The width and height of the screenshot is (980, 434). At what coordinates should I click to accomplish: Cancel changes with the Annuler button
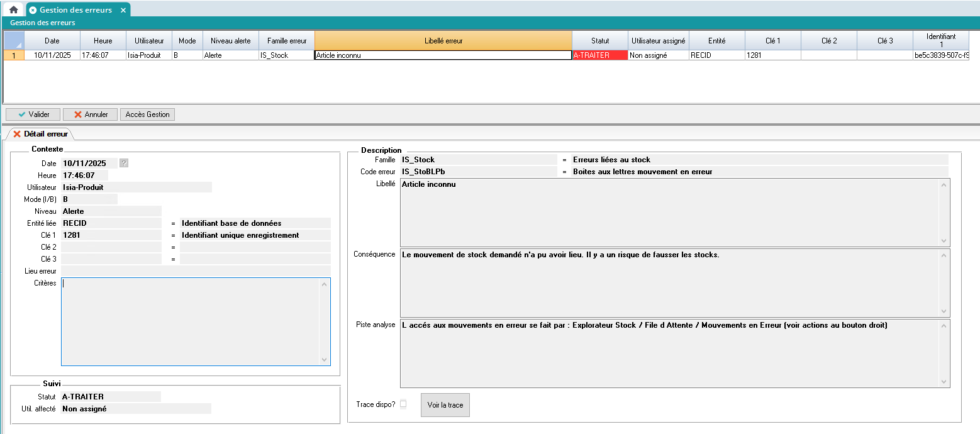[90, 114]
